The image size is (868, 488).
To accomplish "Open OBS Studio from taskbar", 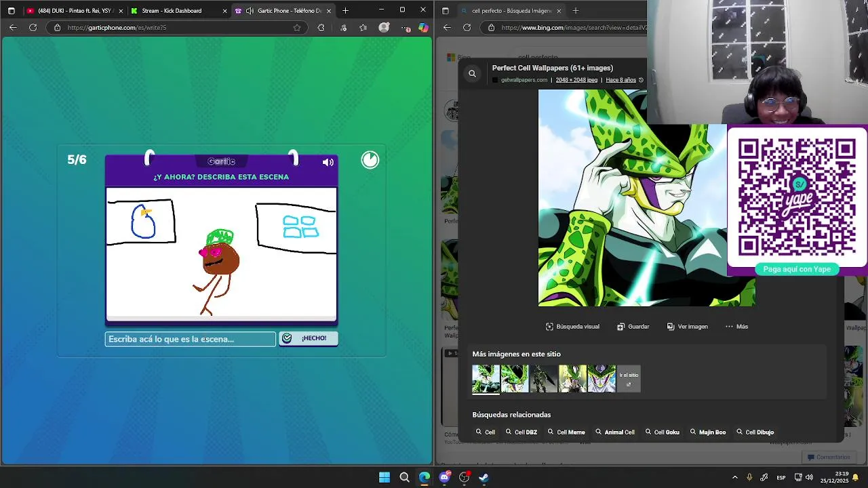I will pyautogui.click(x=464, y=477).
